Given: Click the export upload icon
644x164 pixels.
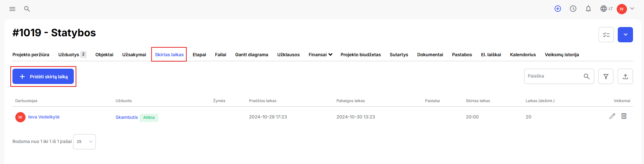Looking at the screenshot, I should [625, 76].
